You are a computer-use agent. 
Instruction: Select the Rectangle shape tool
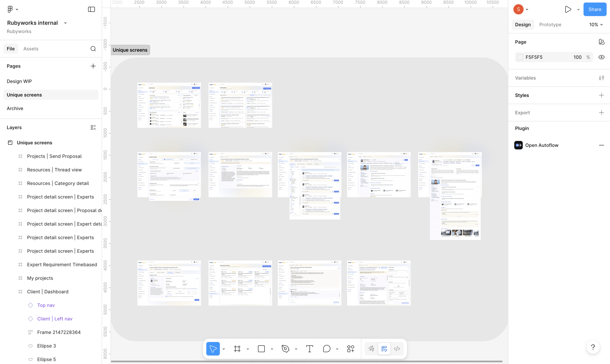(x=261, y=349)
